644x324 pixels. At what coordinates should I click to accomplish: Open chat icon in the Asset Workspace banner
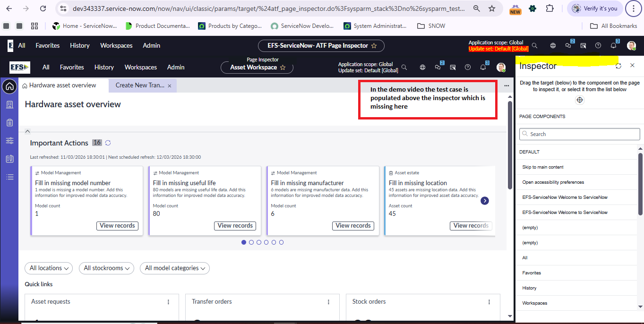(x=438, y=68)
